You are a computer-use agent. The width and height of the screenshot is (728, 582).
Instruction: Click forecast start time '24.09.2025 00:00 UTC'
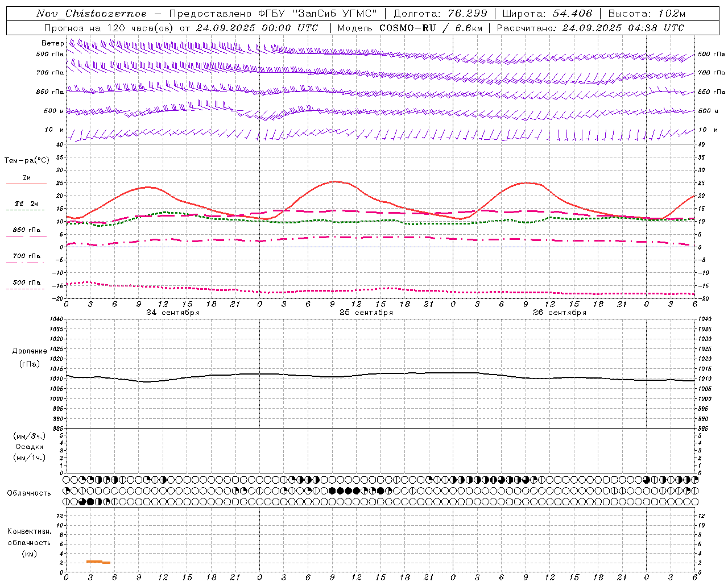click(257, 28)
